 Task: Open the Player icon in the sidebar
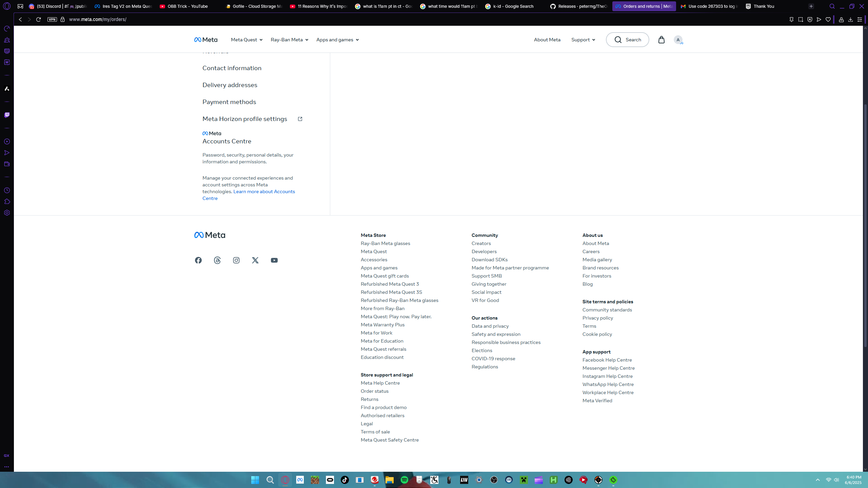[7, 142]
